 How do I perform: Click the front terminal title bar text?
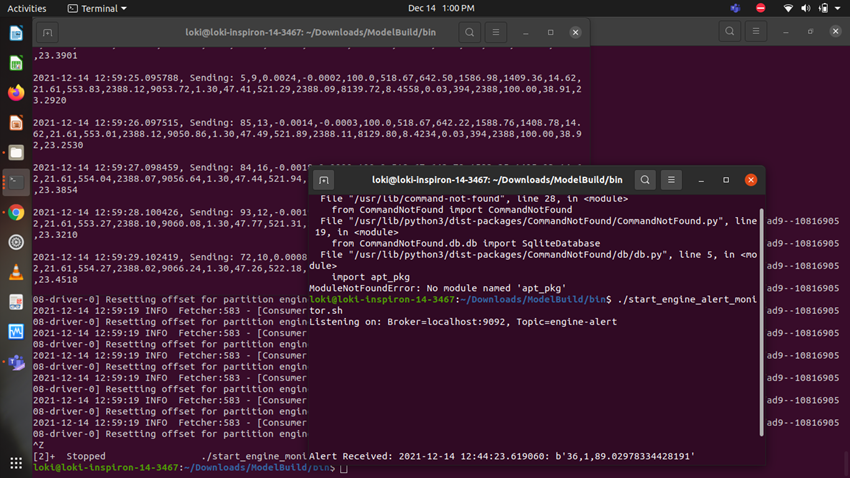[x=497, y=180]
